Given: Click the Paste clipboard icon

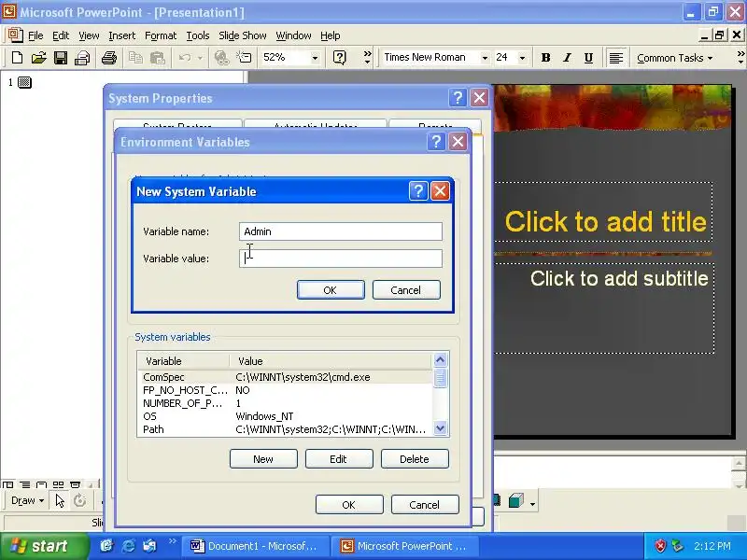Looking at the screenshot, I should 157,58.
